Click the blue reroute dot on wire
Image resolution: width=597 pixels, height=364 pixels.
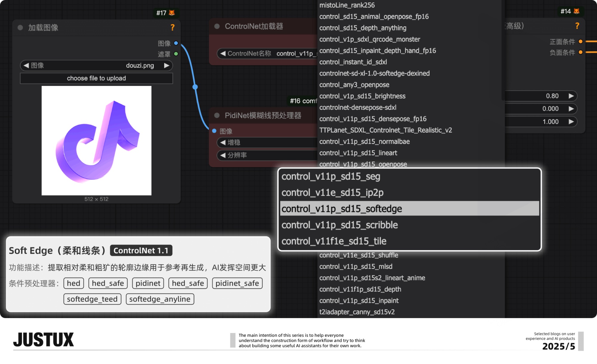coord(195,87)
